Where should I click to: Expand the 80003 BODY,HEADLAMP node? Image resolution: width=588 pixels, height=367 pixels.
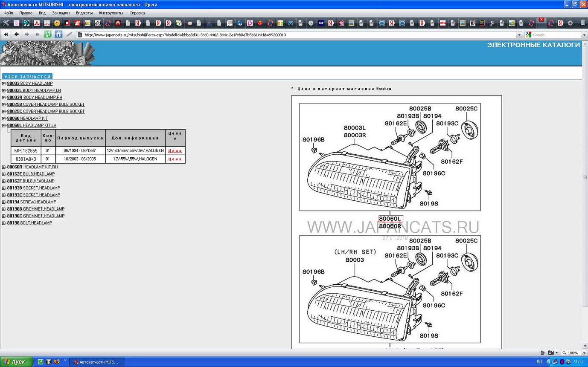coord(4,84)
